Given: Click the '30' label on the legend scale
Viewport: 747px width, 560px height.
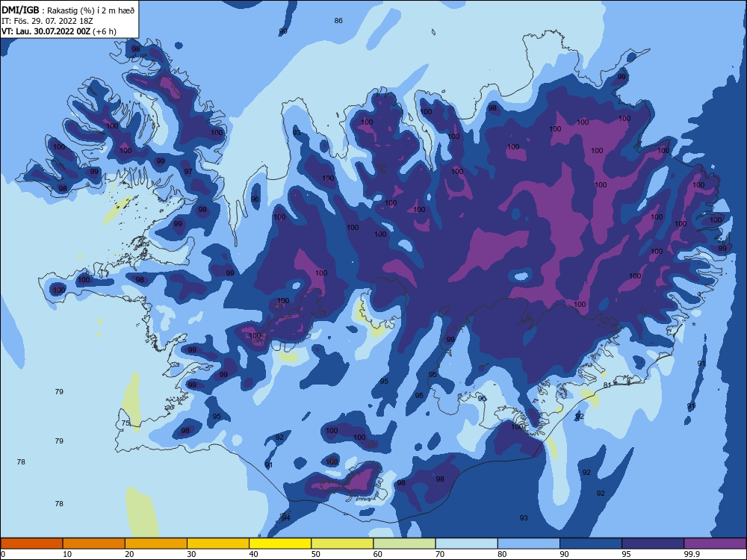Looking at the screenshot, I should [x=191, y=554].
